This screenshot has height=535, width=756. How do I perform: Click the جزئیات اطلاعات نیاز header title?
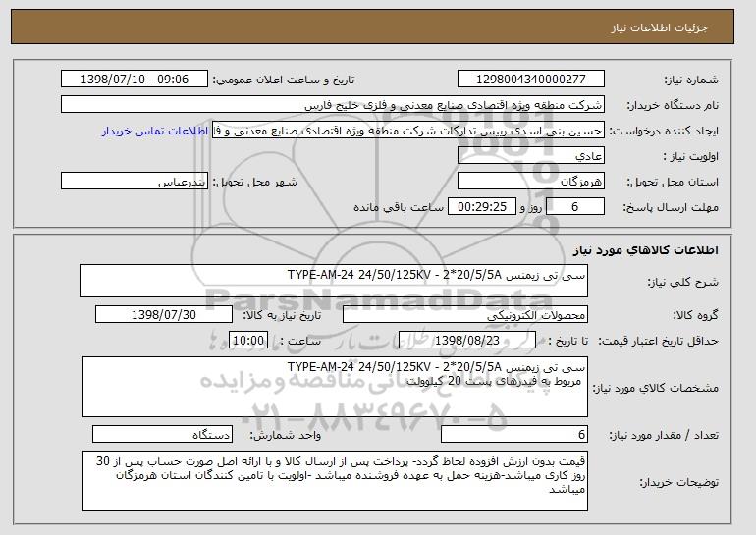(659, 27)
